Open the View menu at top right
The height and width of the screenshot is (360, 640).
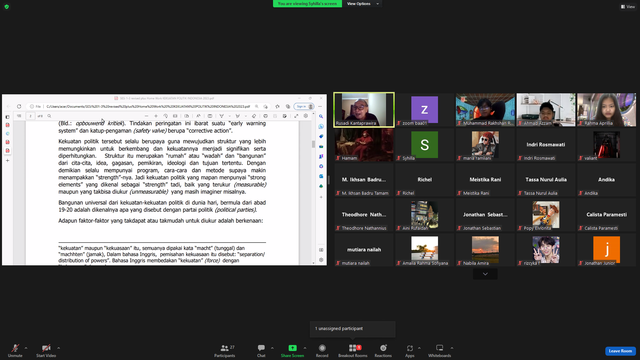pos(628,7)
